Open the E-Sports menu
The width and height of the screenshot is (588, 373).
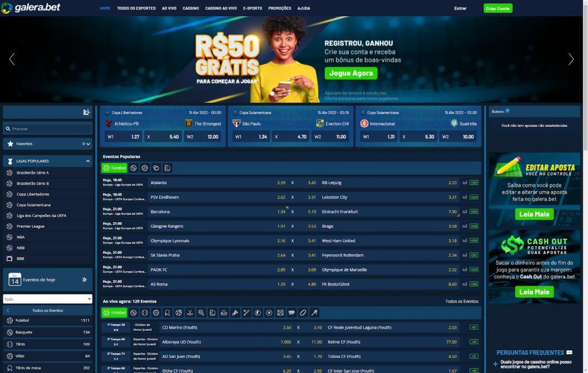click(253, 8)
